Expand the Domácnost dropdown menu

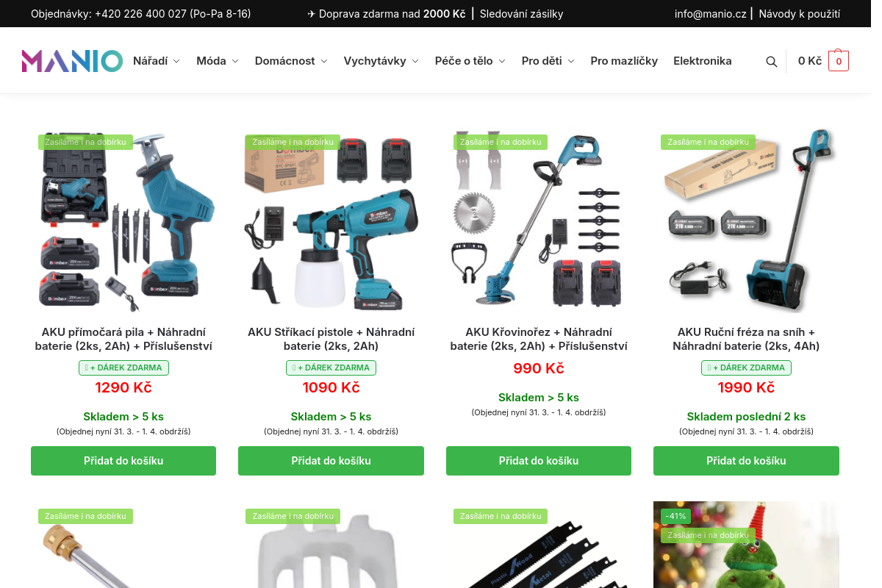pos(291,61)
